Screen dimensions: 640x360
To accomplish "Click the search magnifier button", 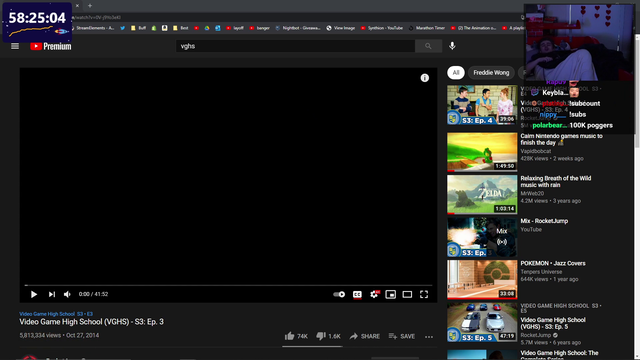I will (x=428, y=46).
